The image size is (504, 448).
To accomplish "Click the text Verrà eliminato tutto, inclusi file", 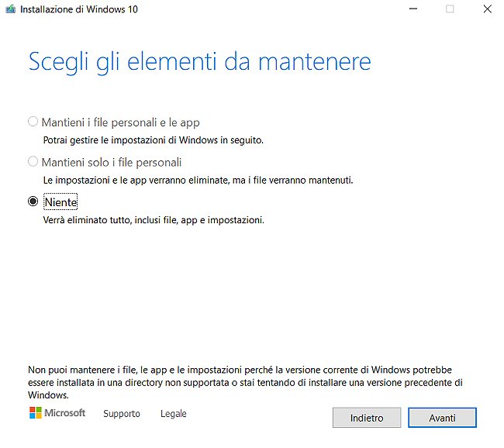I will 154,220.
